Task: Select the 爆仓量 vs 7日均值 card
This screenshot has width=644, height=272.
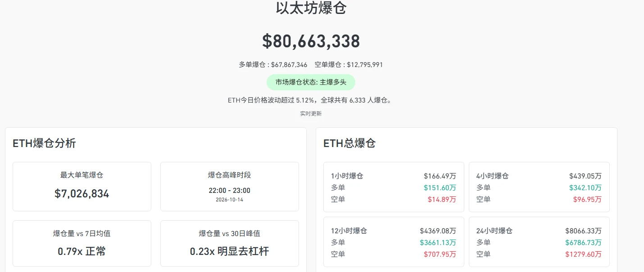Action: click(x=82, y=243)
